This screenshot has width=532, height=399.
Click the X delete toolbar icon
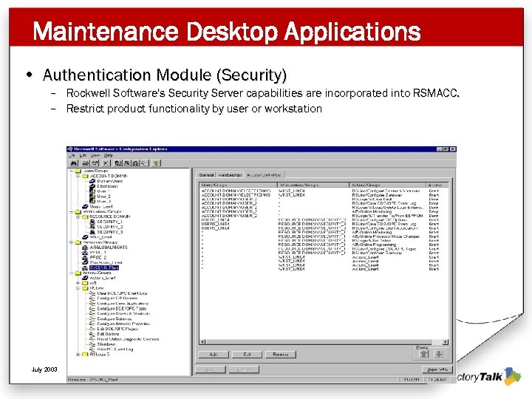tap(106, 163)
